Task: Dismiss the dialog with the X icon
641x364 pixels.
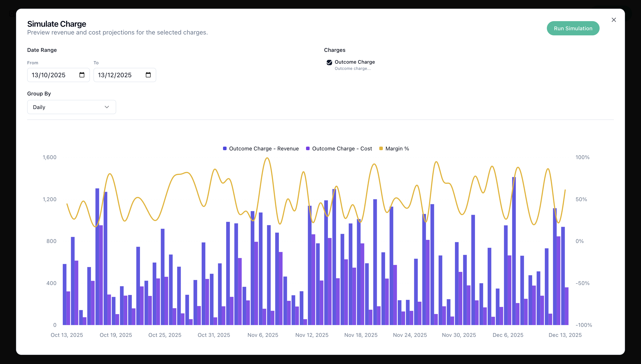Action: [614, 20]
